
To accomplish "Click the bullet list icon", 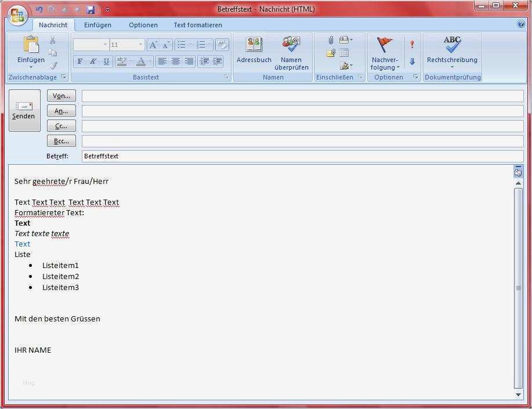I will [182, 45].
